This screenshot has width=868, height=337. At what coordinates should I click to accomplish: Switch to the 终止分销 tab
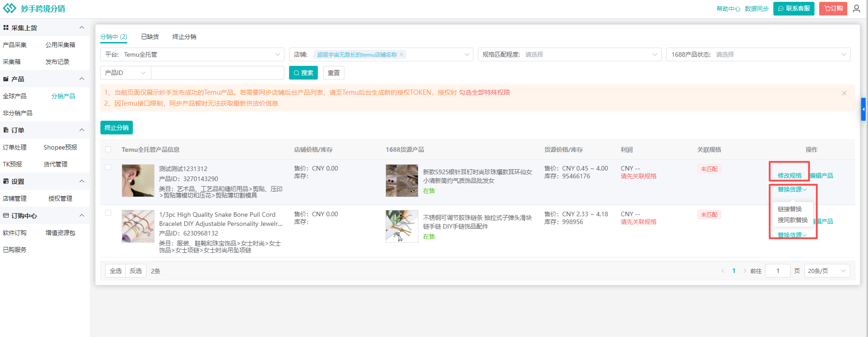click(x=184, y=37)
